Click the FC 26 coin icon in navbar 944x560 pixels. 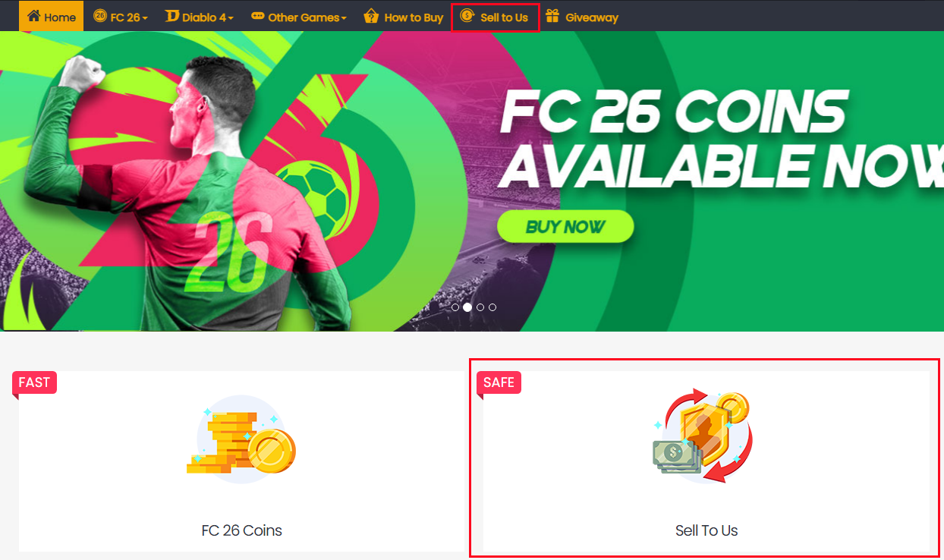[x=100, y=16]
